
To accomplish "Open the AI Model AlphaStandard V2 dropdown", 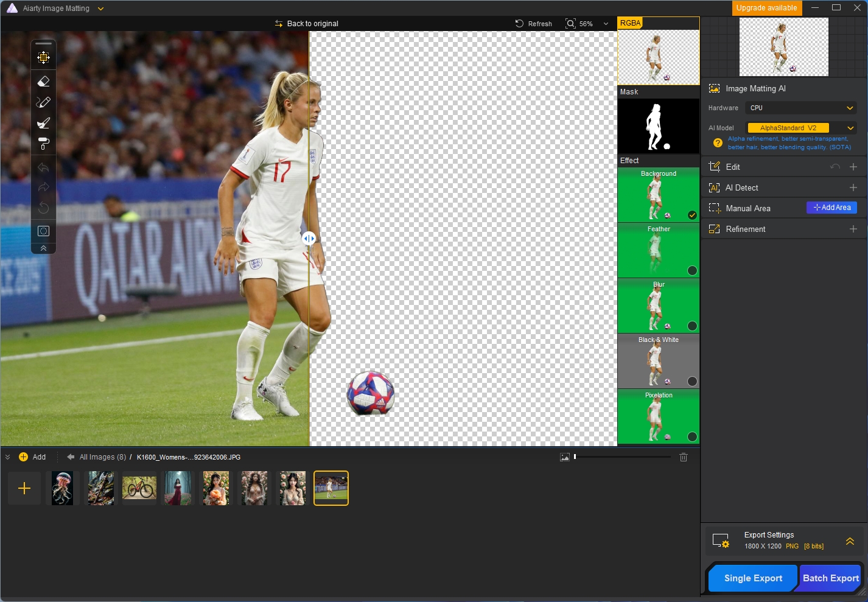I will tap(800, 128).
